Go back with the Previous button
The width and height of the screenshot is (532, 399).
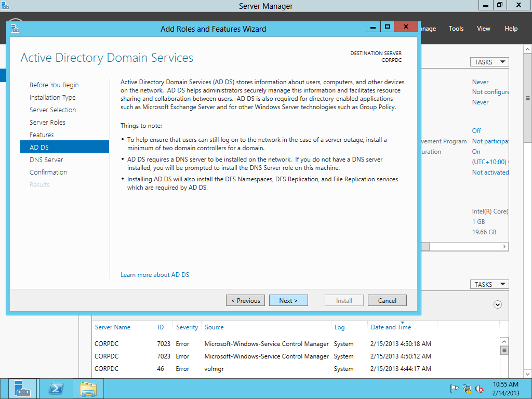point(245,300)
